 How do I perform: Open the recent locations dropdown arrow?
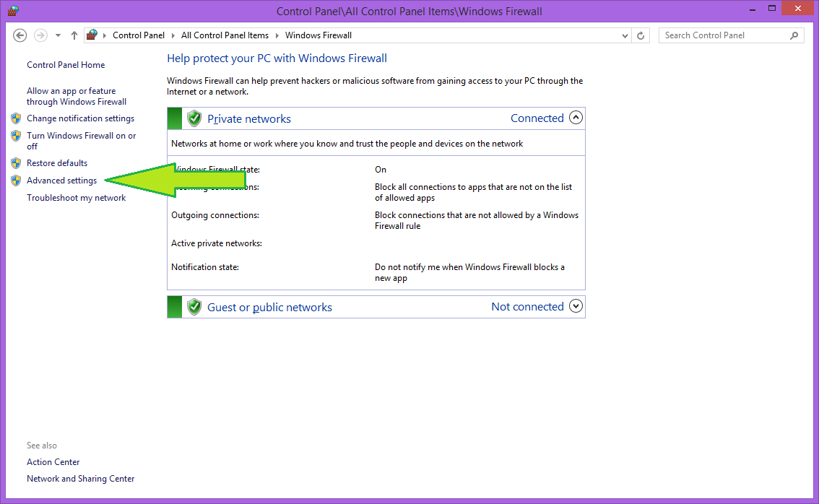coord(58,35)
